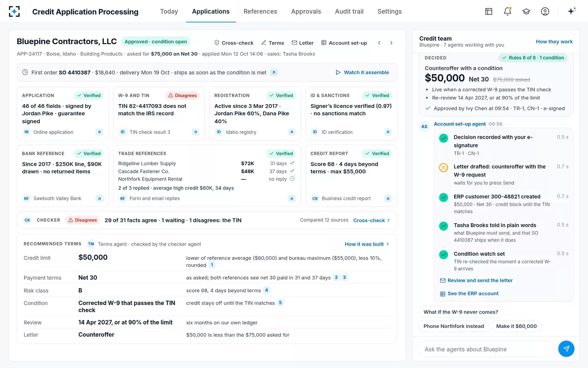Open Online application source arrow
This screenshot has width=588, height=368.
pos(99,132)
